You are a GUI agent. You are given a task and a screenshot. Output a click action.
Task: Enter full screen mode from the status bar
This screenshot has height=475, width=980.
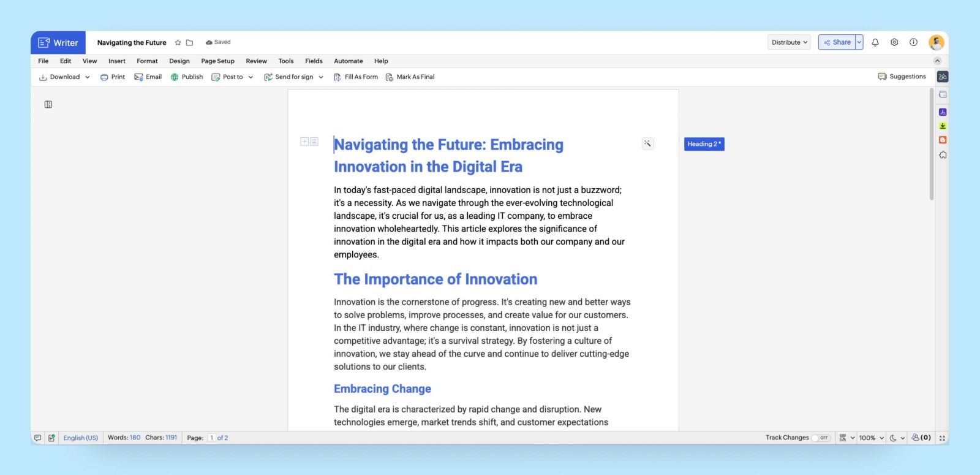pos(942,438)
